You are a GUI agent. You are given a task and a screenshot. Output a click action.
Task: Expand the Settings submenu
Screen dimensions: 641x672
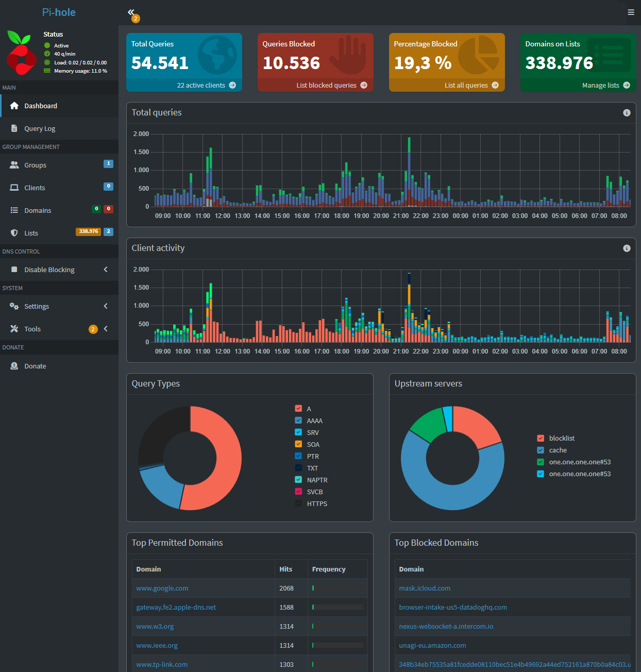59,306
